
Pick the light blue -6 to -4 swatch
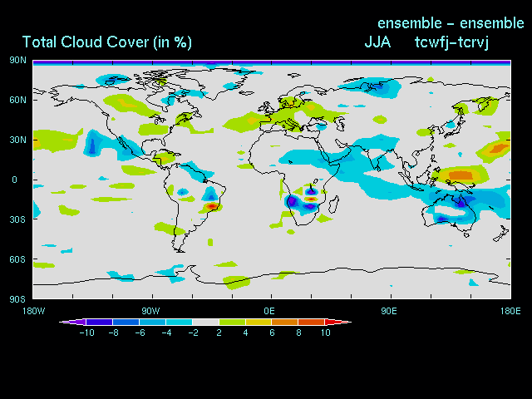click(x=152, y=322)
